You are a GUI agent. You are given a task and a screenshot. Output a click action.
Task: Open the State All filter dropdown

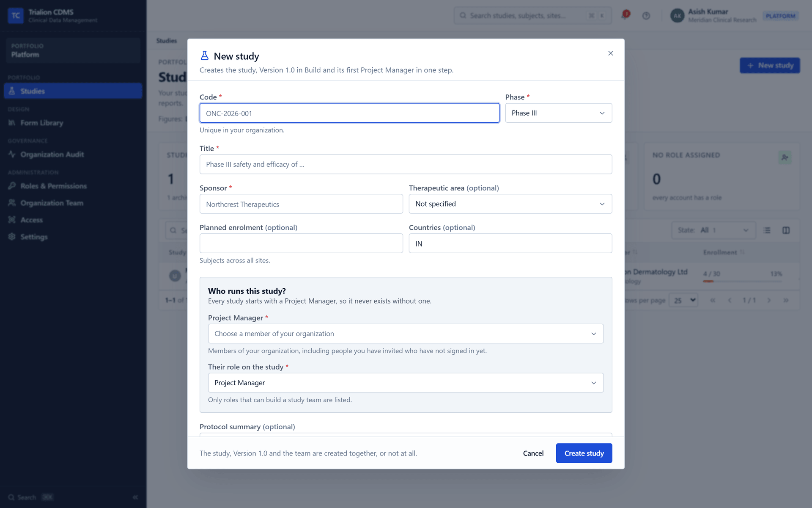[x=713, y=230]
